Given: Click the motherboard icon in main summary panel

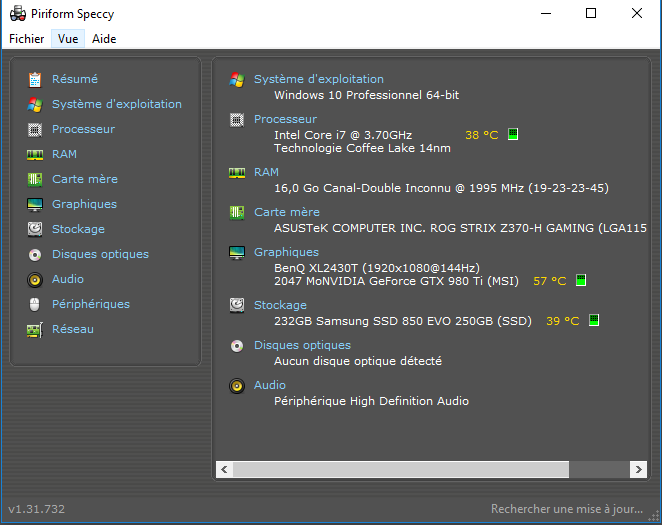Looking at the screenshot, I should coord(237,212).
